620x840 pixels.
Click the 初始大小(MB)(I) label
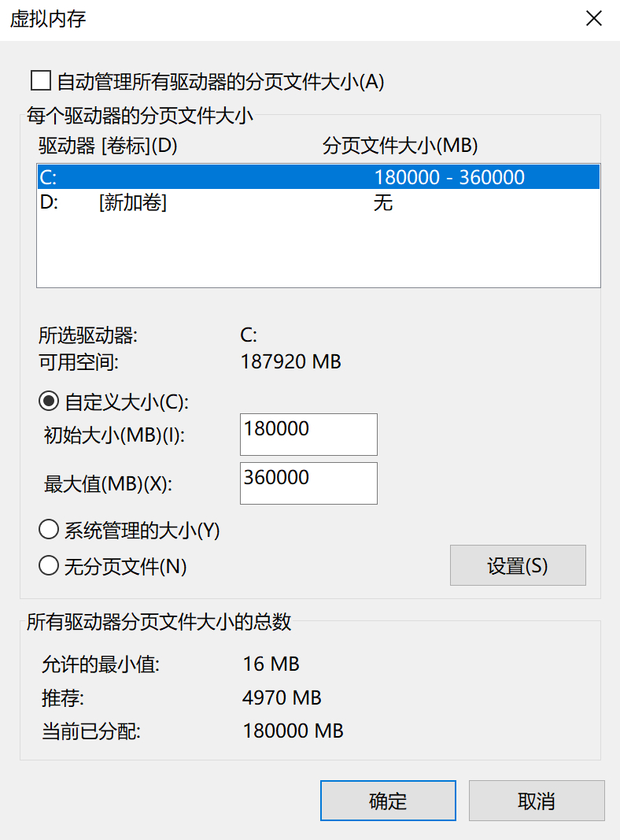114,435
